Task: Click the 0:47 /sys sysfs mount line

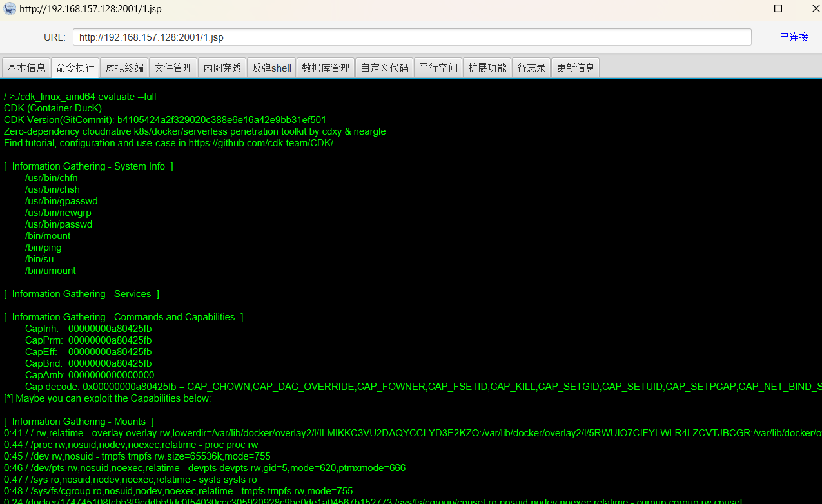Action: 130,480
